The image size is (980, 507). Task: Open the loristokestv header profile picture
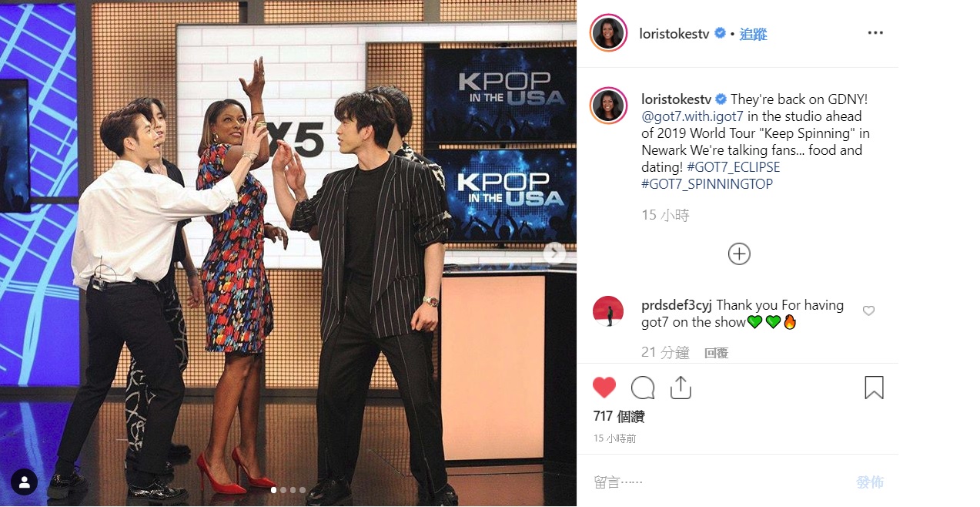(x=608, y=33)
